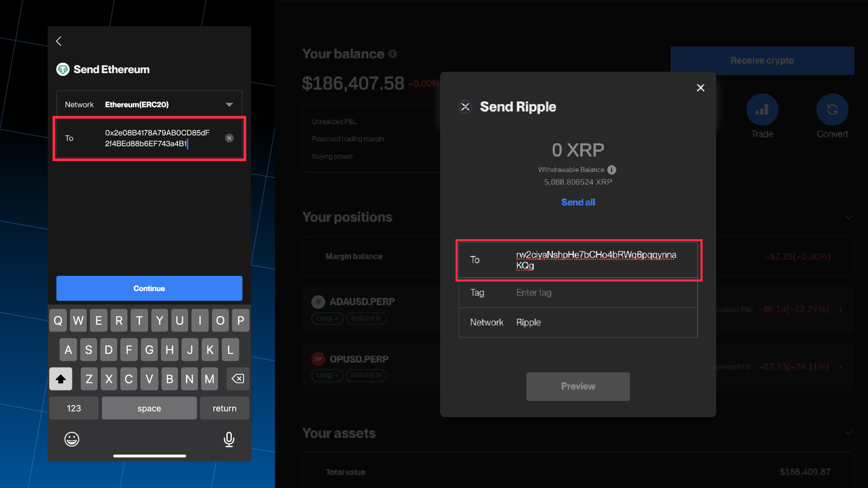Viewport: 868px width, 488px height.
Task: Tap the microphone dictation icon
Action: tap(229, 439)
